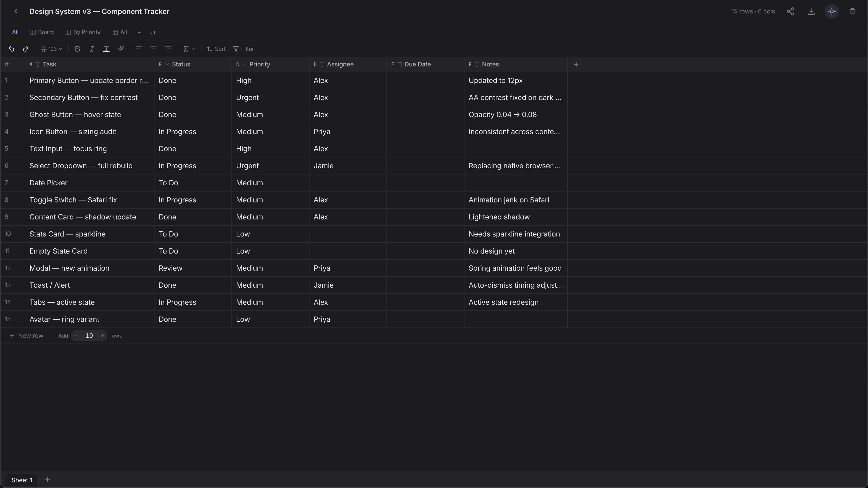The image size is (868, 488).
Task: Add a new column with the plus icon
Action: [576, 64]
